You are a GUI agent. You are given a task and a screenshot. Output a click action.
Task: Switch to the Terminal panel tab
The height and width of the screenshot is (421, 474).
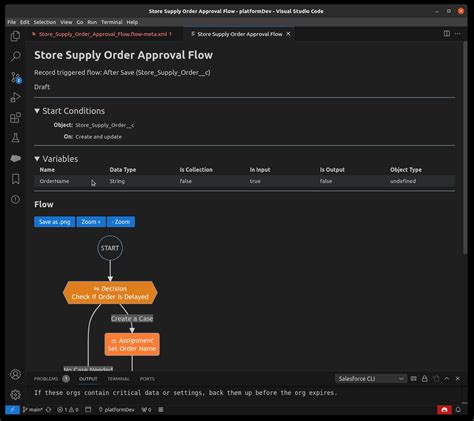point(118,379)
